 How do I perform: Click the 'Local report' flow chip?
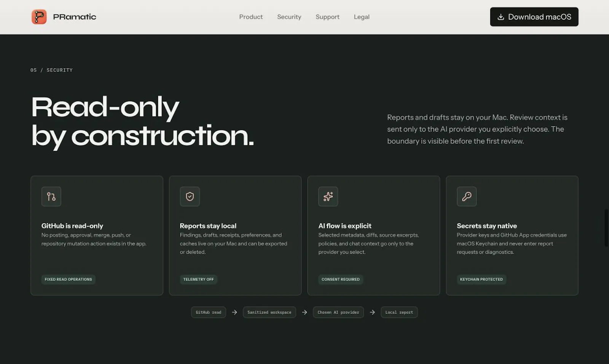click(399, 312)
